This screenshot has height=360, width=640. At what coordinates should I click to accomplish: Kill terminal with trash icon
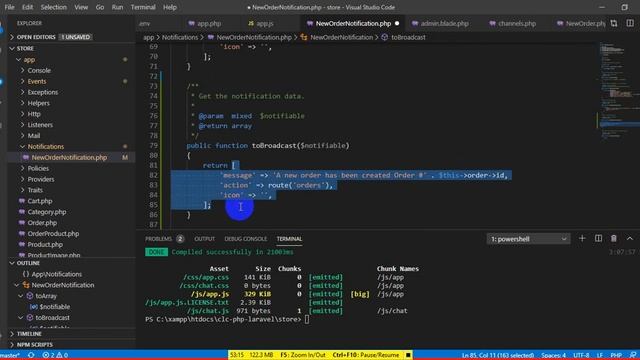[613, 238]
